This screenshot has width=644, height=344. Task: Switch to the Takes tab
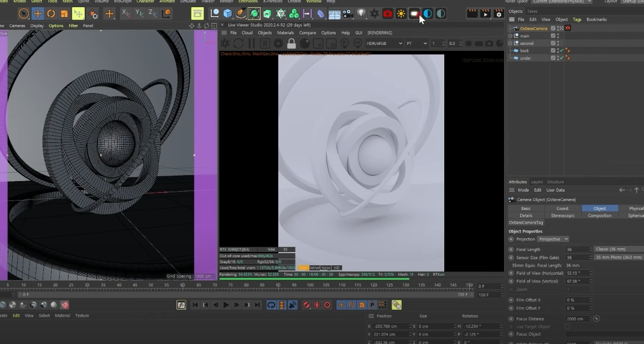(x=532, y=11)
